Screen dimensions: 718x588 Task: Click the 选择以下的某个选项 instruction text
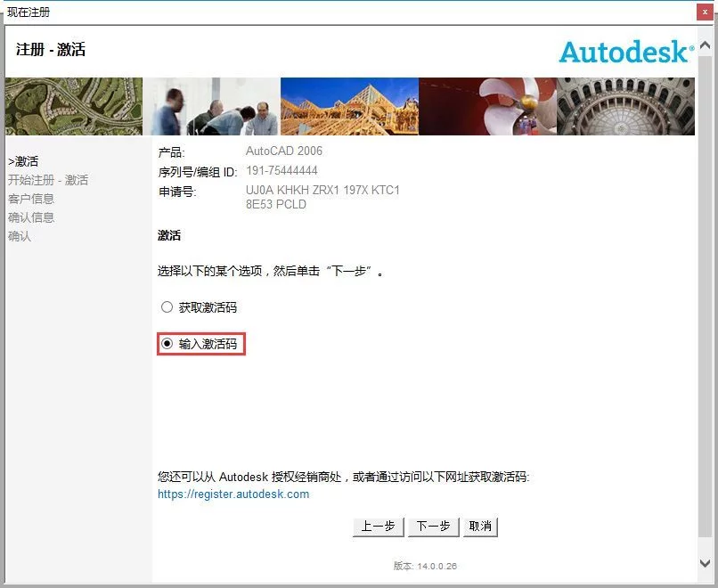[x=271, y=271]
